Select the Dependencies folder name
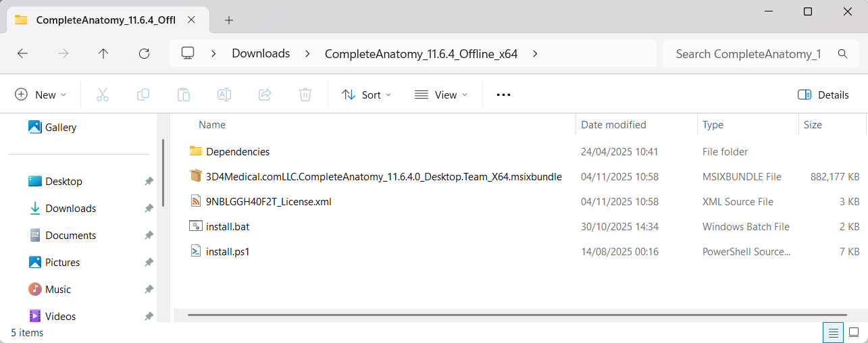This screenshot has height=343, width=868. 238,152
